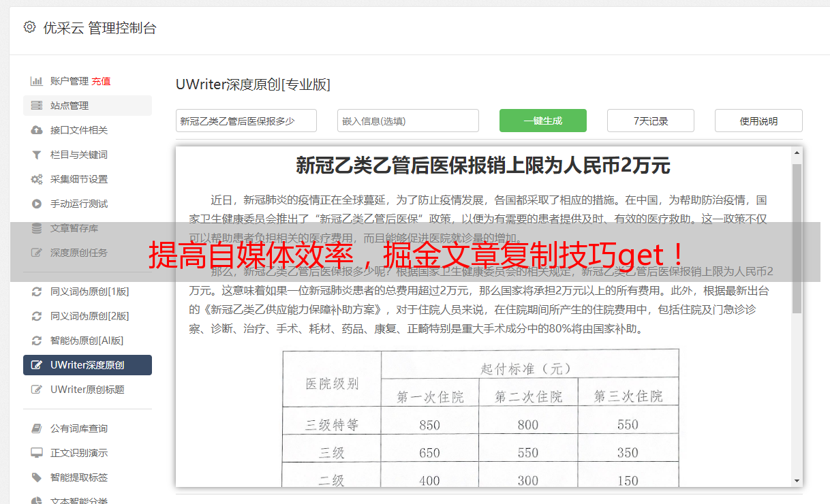This screenshot has height=504, width=830.
Task: Click the 850 value in the table
Action: click(x=430, y=425)
